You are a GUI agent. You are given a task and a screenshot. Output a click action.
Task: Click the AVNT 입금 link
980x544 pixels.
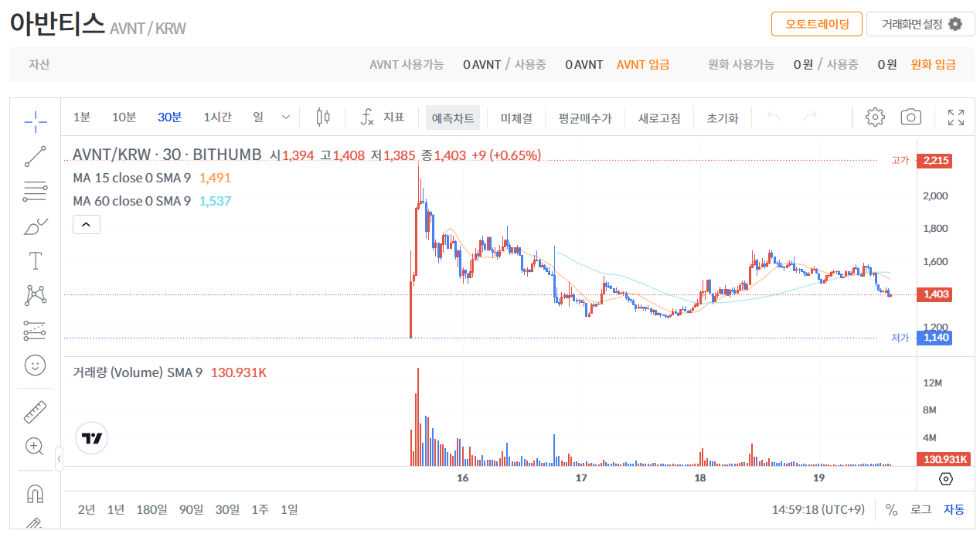pos(643,65)
